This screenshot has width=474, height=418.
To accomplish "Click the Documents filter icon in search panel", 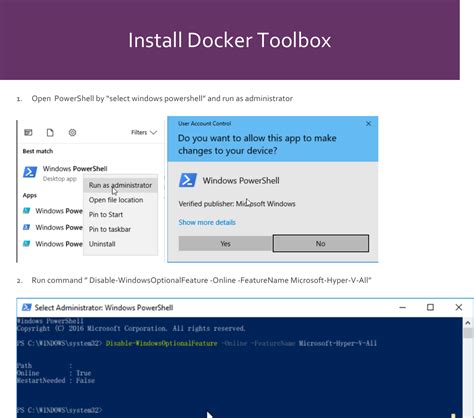I will coord(50,133).
